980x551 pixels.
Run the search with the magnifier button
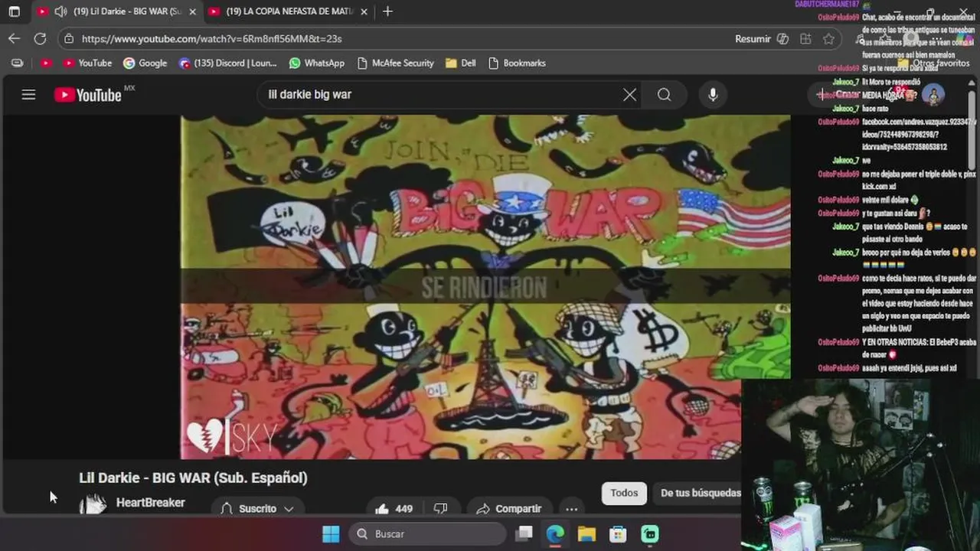point(664,95)
